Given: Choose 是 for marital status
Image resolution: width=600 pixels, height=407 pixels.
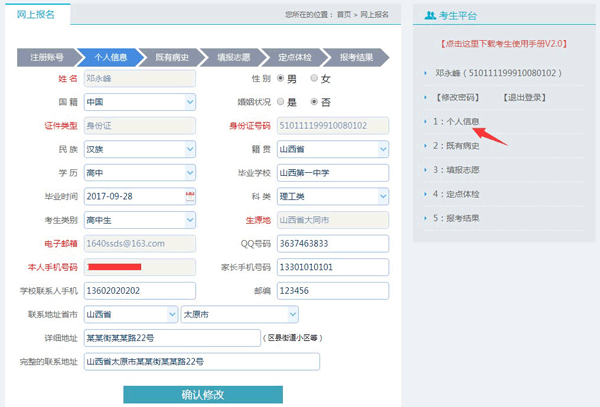Looking at the screenshot, I should tap(281, 102).
